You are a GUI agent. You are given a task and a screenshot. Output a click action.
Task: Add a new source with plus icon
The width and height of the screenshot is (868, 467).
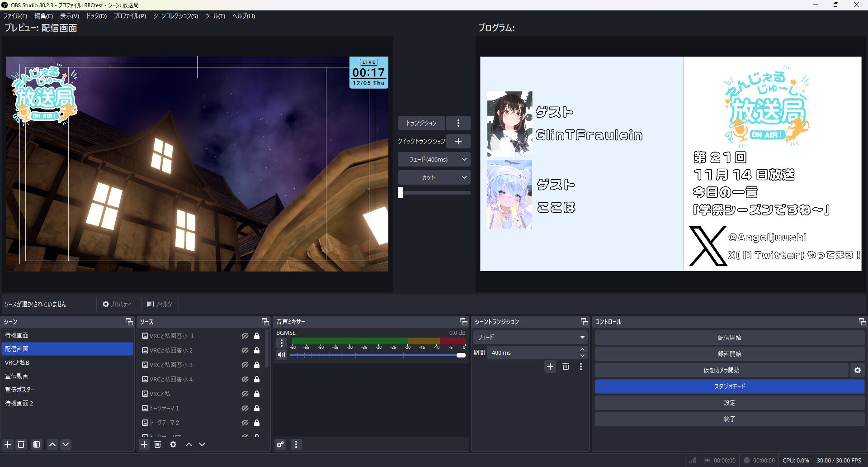tap(144, 444)
